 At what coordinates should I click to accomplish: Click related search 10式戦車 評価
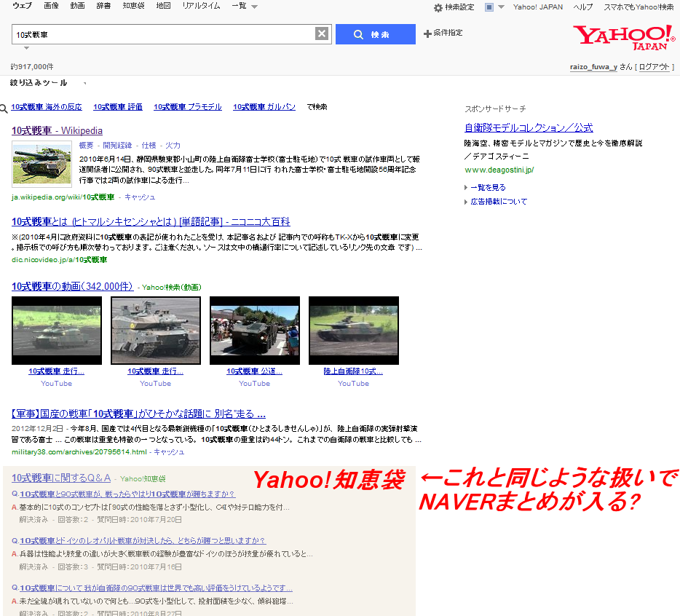pyautogui.click(x=118, y=107)
